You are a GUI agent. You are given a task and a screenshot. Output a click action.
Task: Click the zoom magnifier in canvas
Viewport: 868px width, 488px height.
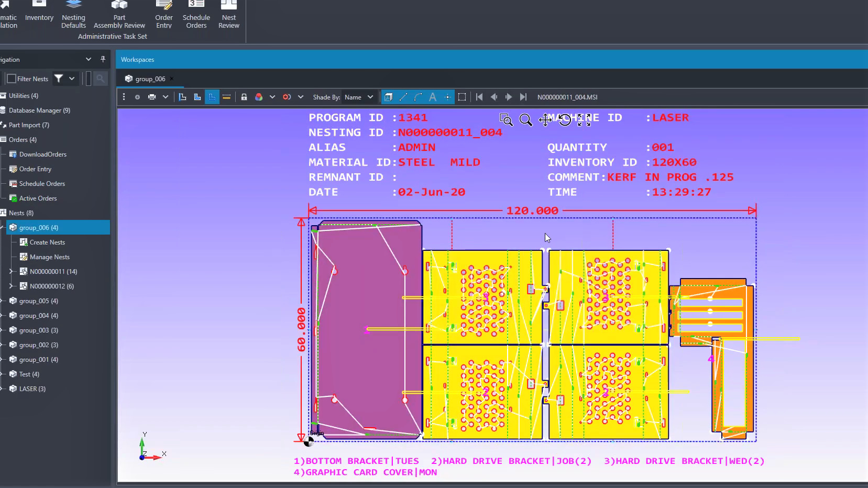(525, 120)
